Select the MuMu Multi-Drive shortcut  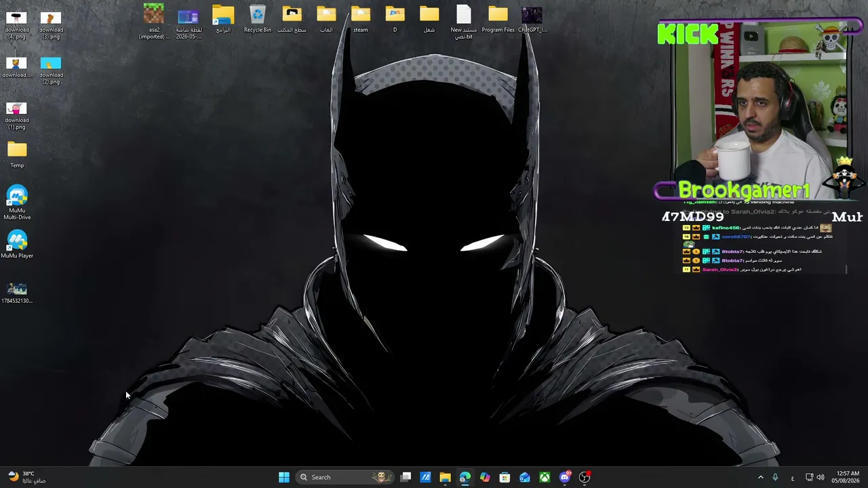click(17, 203)
